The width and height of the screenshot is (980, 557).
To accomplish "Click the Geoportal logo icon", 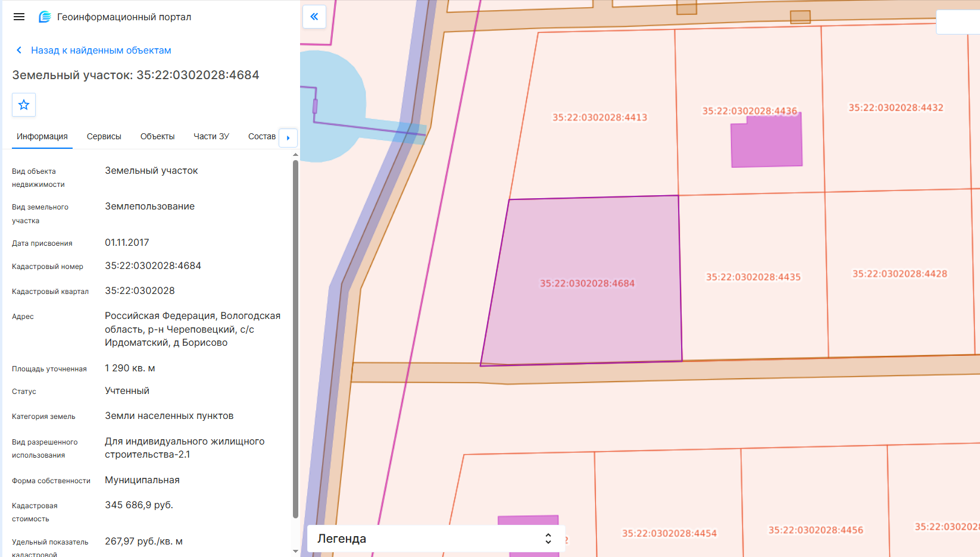I will click(x=45, y=17).
